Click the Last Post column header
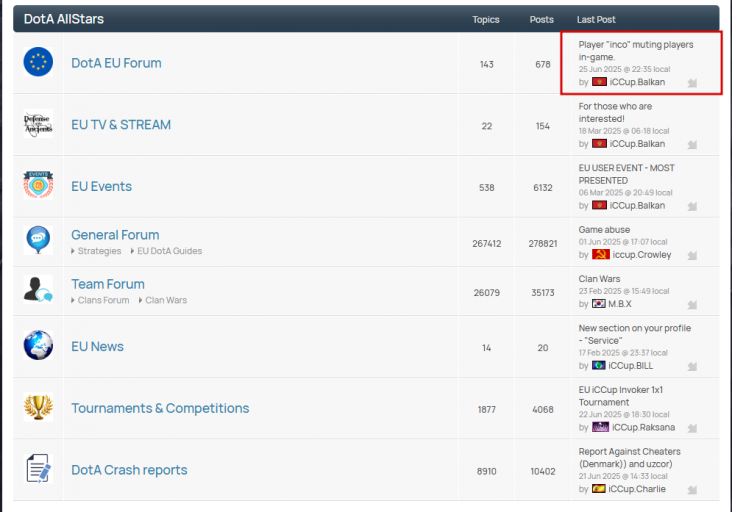The height and width of the screenshot is (512, 732). coord(596,20)
